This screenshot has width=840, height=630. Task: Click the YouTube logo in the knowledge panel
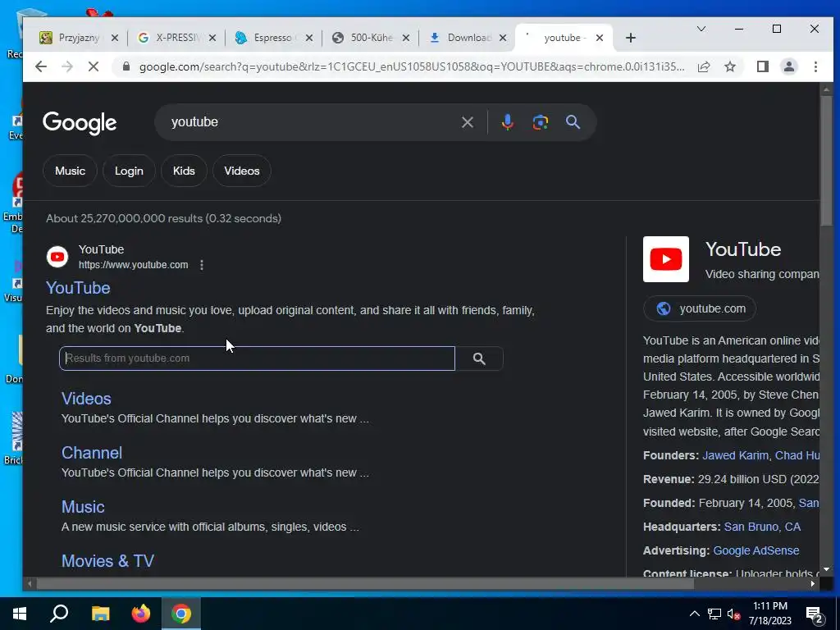pos(666,259)
